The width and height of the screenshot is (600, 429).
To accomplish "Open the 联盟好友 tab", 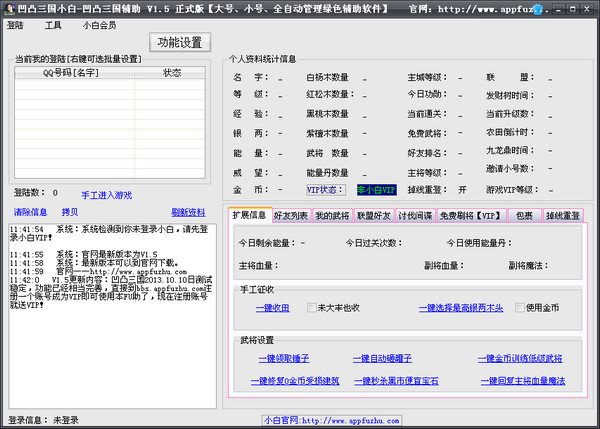I will [373, 216].
